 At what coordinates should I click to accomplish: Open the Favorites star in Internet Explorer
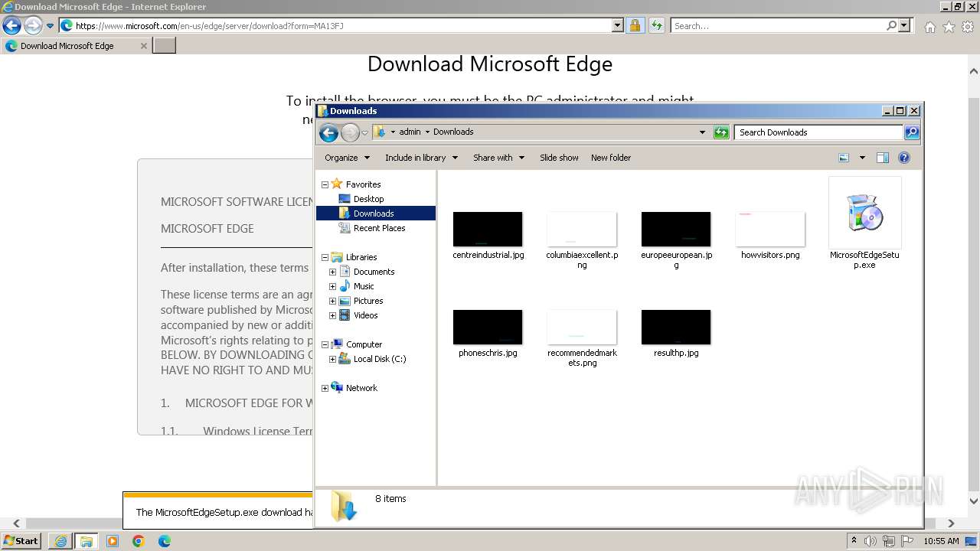click(949, 27)
